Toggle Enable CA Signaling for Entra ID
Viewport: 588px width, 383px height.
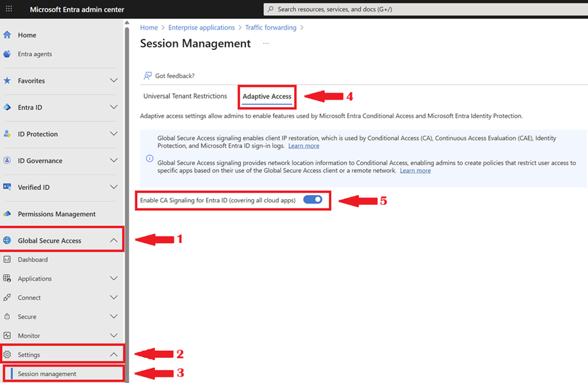312,200
